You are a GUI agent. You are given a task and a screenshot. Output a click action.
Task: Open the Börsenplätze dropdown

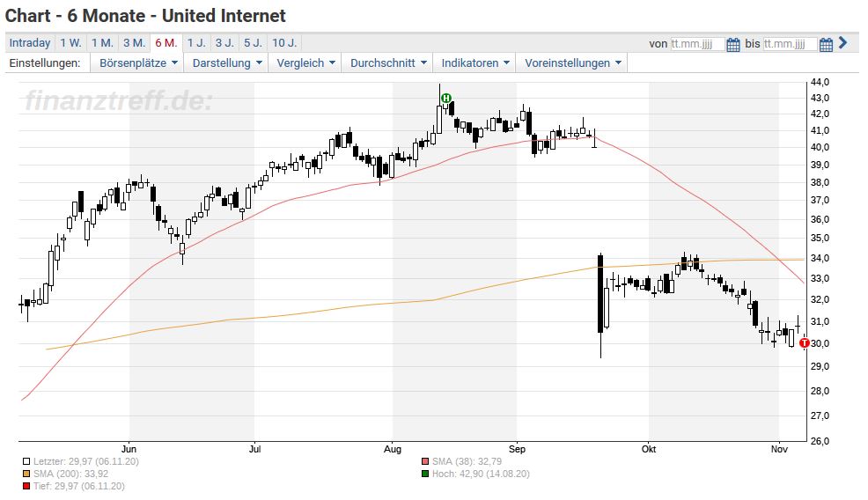pos(138,63)
